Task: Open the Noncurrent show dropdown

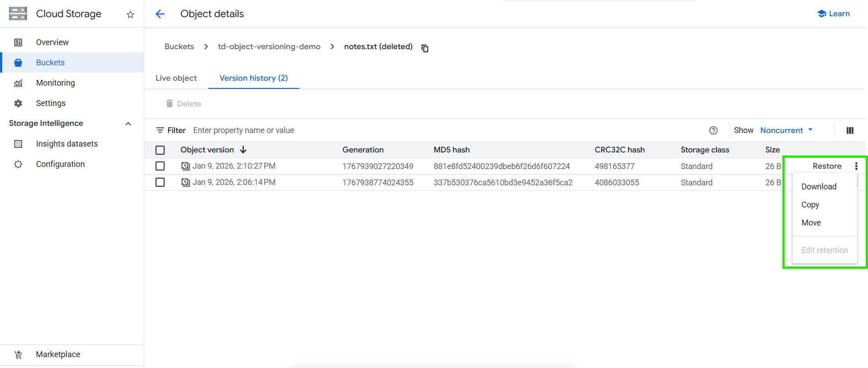Action: click(x=786, y=130)
